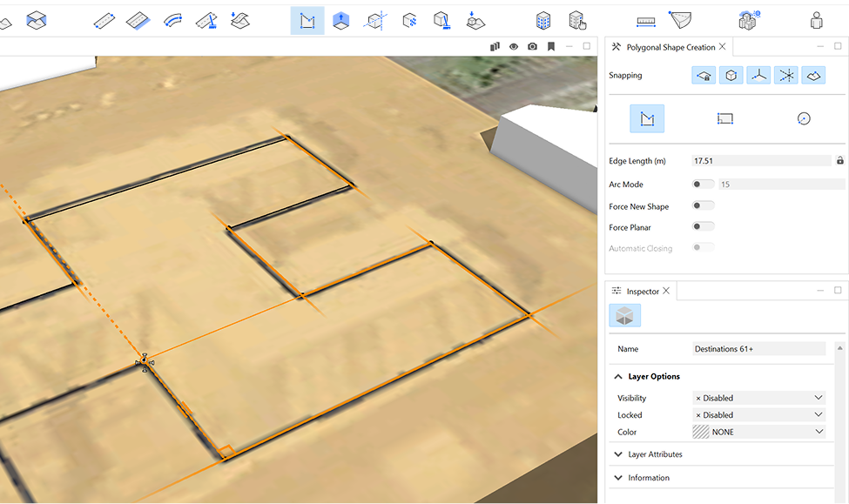Open the Visibility dropdown
This screenshot has height=504, width=849.
(758, 398)
